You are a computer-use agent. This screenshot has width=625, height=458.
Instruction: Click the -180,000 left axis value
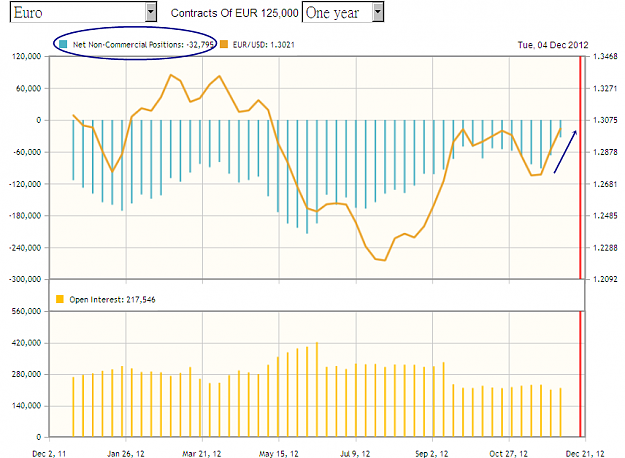click(x=25, y=215)
